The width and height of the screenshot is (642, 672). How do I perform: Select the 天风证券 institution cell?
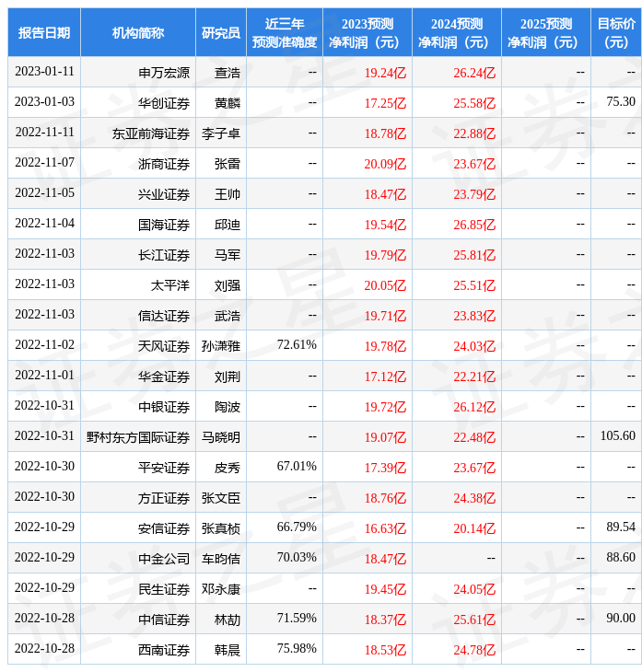(x=138, y=345)
